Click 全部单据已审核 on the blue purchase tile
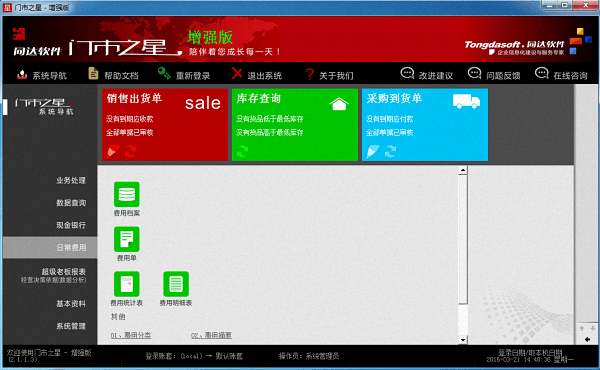Screen dimensions: 600x370 390,132
